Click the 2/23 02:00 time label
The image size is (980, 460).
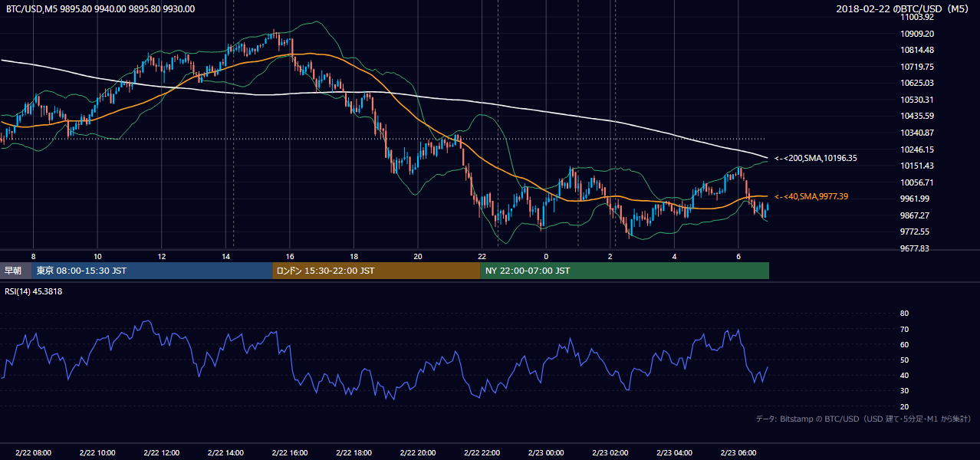click(610, 453)
